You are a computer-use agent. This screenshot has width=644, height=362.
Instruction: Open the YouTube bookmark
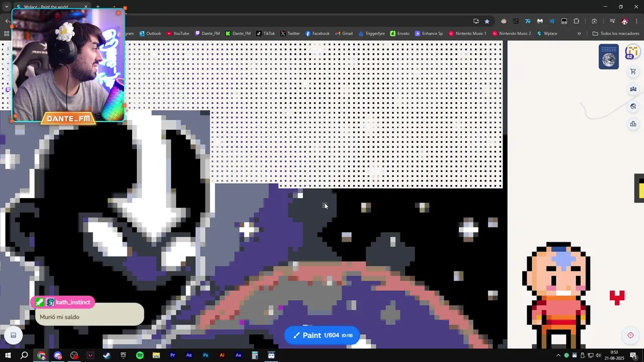(x=178, y=34)
